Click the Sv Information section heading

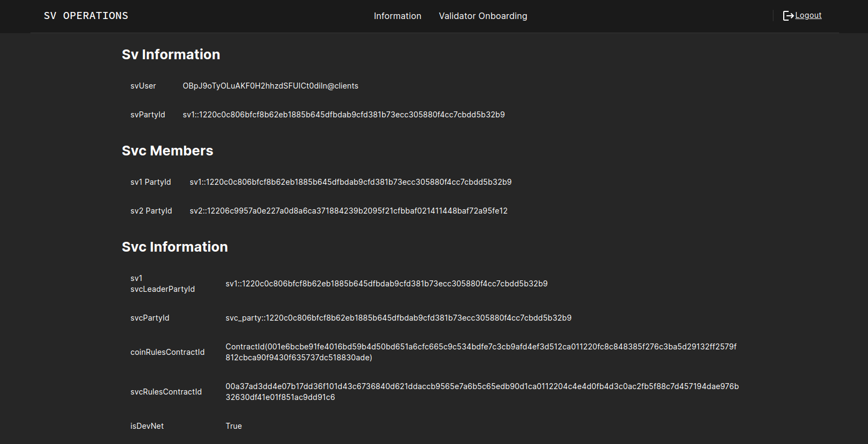click(171, 54)
